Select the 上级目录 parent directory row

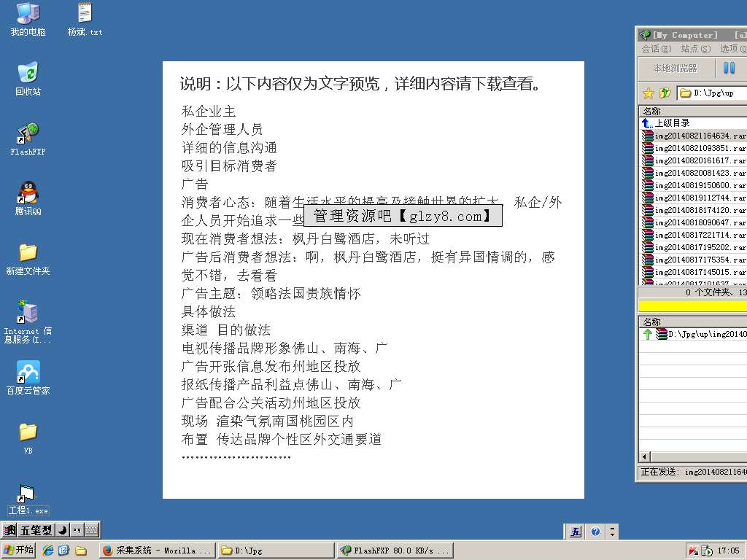pyautogui.click(x=693, y=122)
